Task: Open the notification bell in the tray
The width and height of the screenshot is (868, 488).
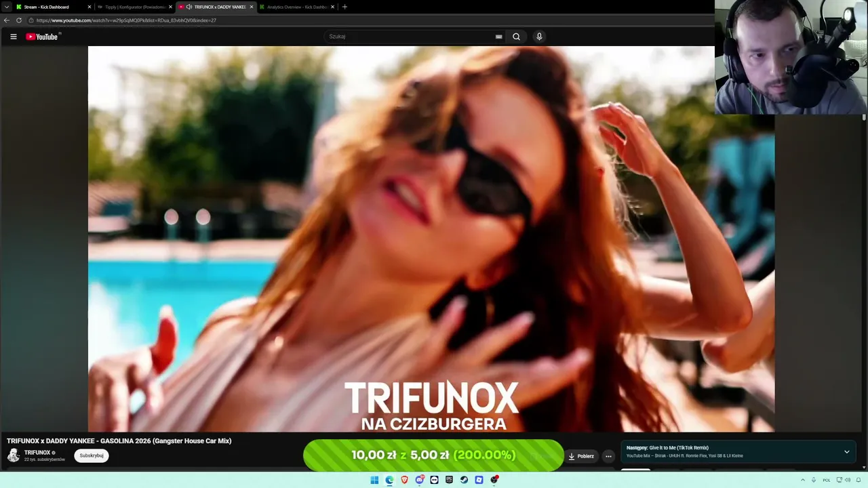Action: (x=860, y=480)
